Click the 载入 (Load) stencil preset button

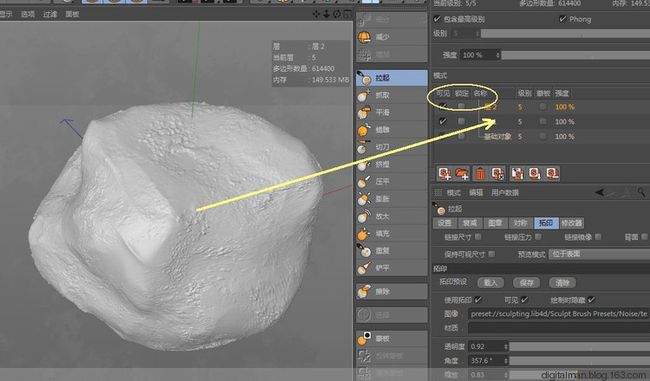point(490,283)
